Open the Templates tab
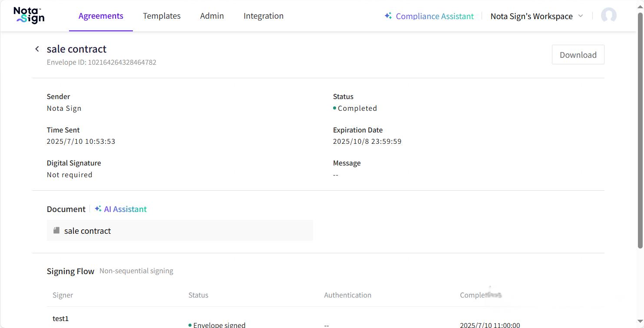 click(162, 16)
